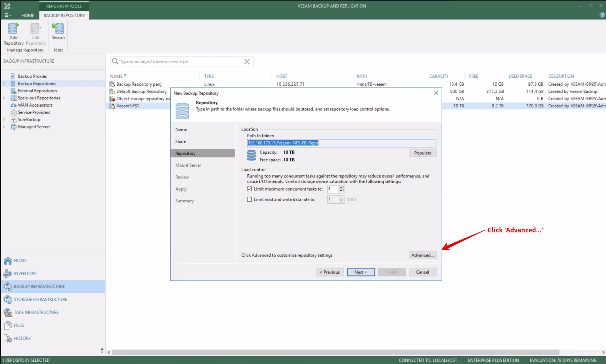Viewport: 606px width, 364px height.
Task: Click the search magnifier icon
Action: coord(115,61)
